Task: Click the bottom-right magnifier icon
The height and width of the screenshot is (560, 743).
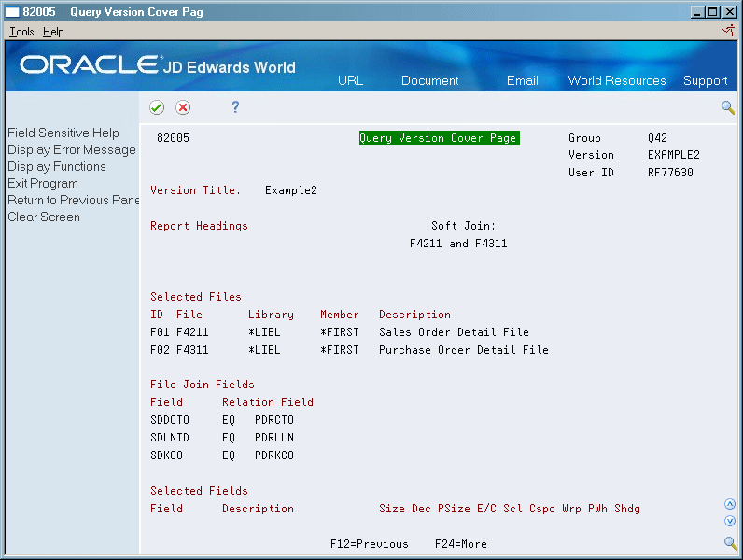Action: point(730,543)
